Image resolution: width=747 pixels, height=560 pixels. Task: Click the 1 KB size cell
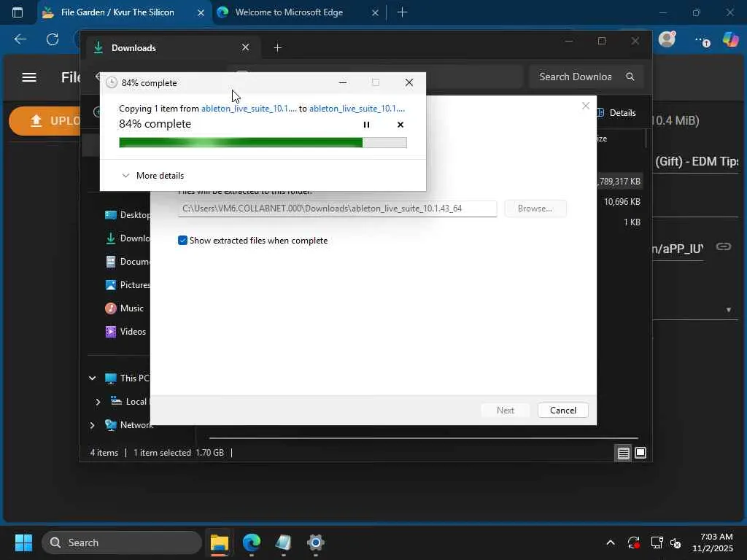click(632, 222)
